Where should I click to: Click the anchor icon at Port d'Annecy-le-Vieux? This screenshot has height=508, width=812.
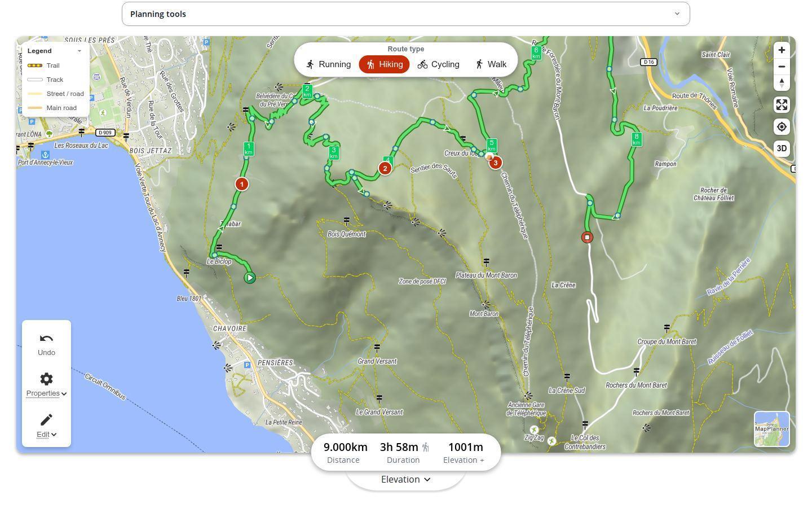coord(45,154)
